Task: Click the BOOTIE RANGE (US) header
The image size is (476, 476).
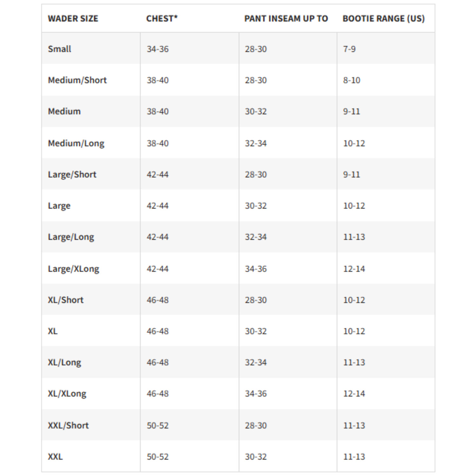Action: (x=383, y=19)
